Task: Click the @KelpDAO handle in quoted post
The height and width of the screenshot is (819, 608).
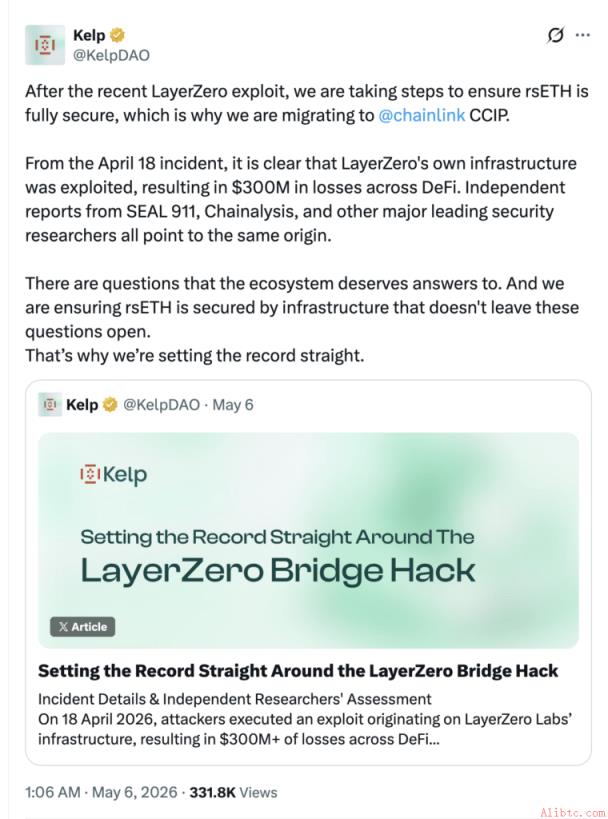Action: 161,405
